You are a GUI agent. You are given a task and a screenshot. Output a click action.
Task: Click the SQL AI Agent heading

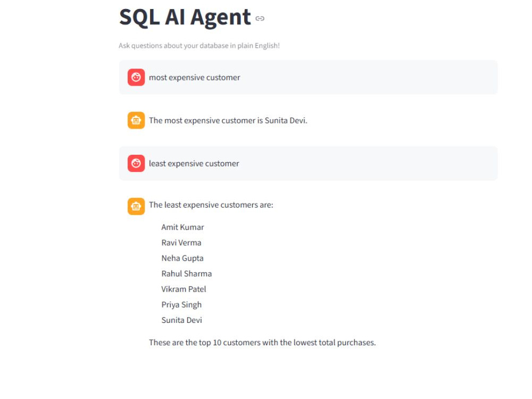pyautogui.click(x=185, y=17)
